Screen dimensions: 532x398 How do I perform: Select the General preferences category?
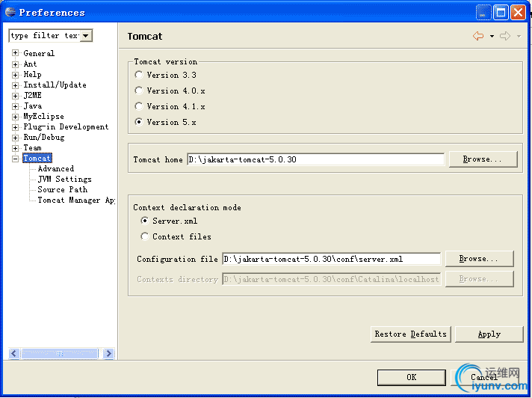tap(39, 53)
